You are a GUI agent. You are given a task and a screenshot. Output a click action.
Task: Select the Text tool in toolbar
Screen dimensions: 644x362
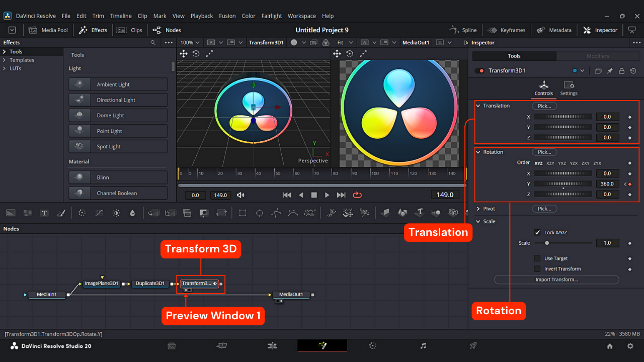coord(44,213)
